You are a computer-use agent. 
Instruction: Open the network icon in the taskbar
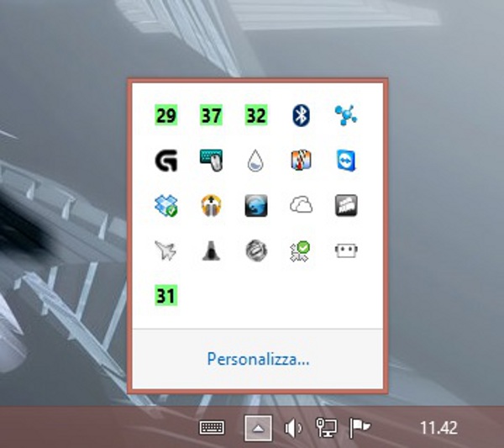pyautogui.click(x=326, y=428)
